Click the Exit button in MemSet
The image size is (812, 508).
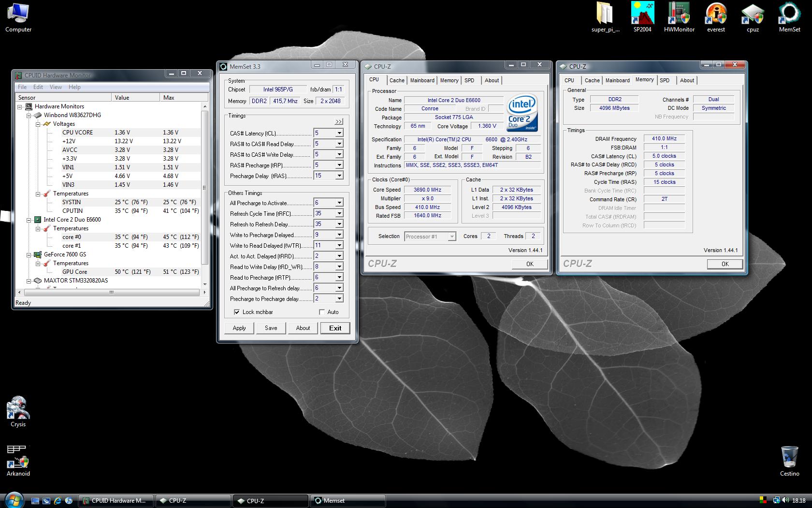335,328
